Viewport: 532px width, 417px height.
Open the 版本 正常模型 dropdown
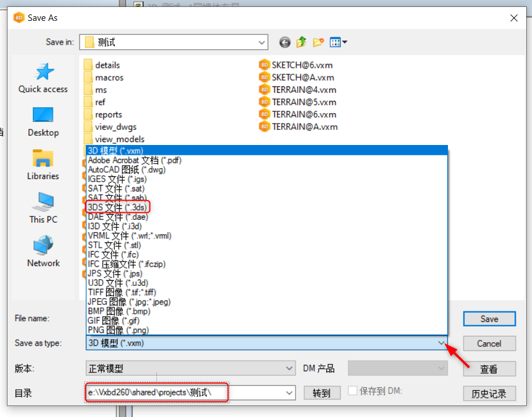(x=190, y=368)
